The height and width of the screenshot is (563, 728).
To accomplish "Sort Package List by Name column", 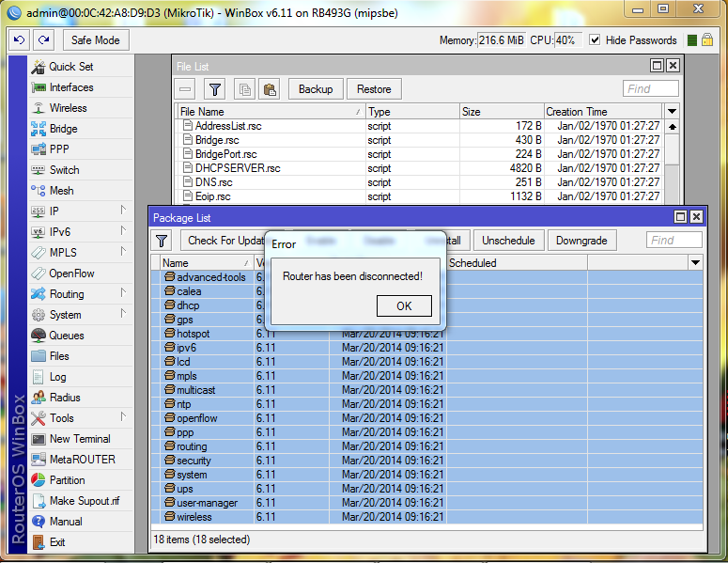I will [207, 263].
